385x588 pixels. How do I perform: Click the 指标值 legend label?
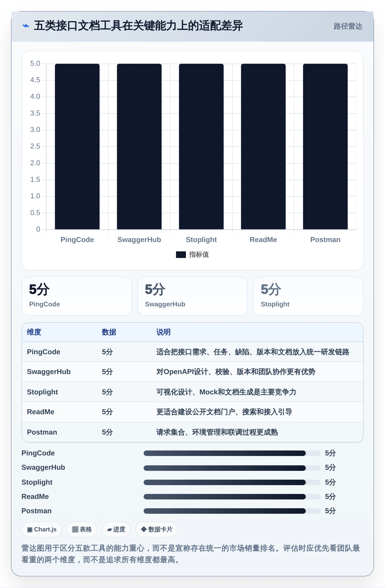199,255
